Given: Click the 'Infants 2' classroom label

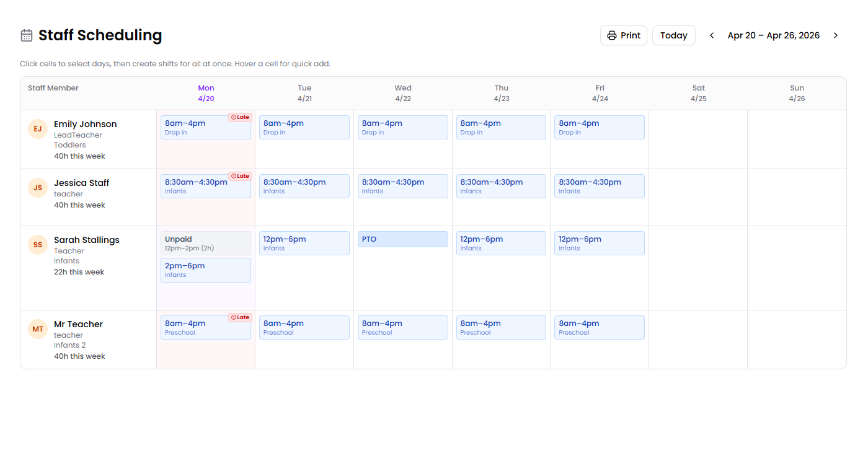Looking at the screenshot, I should tap(69, 345).
